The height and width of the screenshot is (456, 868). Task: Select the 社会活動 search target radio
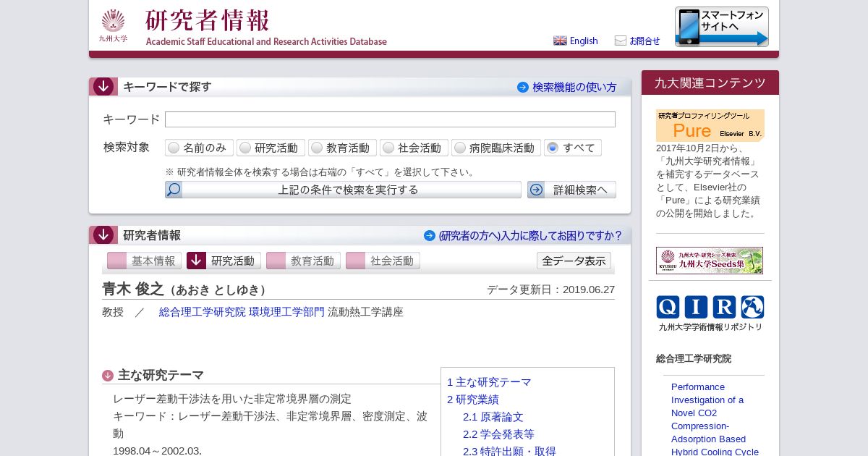point(388,148)
